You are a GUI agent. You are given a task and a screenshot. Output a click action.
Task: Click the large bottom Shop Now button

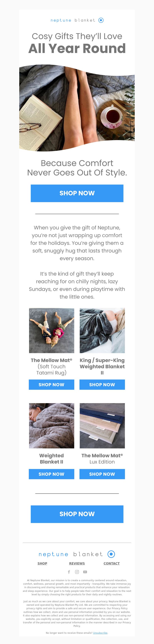(77, 514)
